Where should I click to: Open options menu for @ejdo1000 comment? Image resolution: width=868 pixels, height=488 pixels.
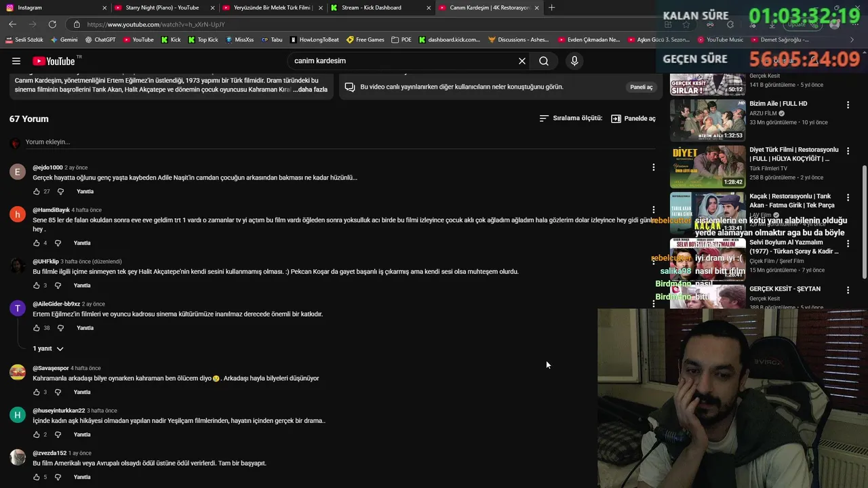[654, 167]
